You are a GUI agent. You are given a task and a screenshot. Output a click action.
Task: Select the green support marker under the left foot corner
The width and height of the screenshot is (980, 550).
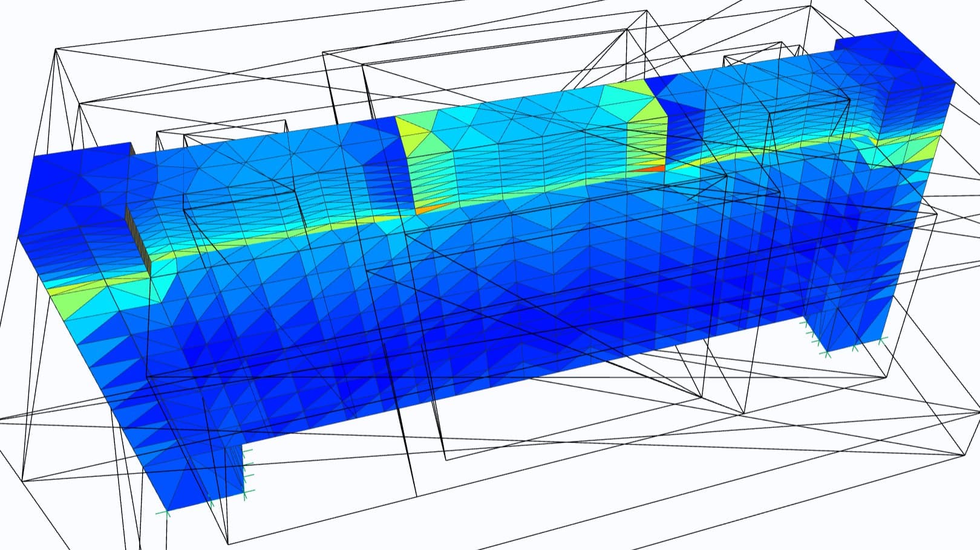167,513
